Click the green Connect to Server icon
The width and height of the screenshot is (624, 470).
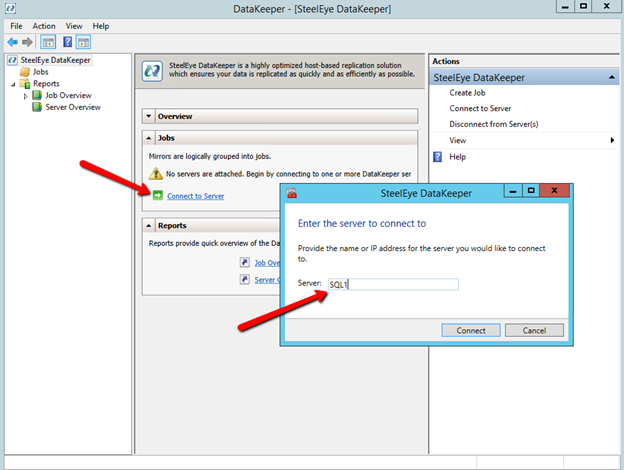[157, 196]
